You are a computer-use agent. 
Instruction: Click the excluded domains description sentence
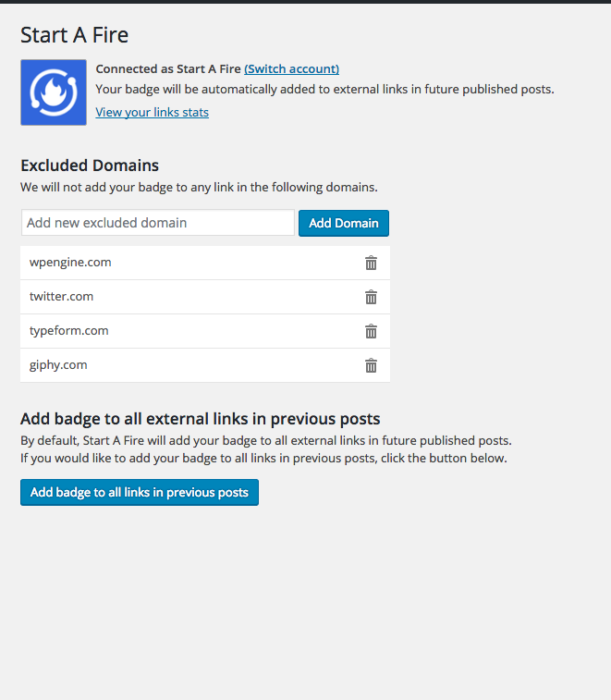tap(199, 187)
